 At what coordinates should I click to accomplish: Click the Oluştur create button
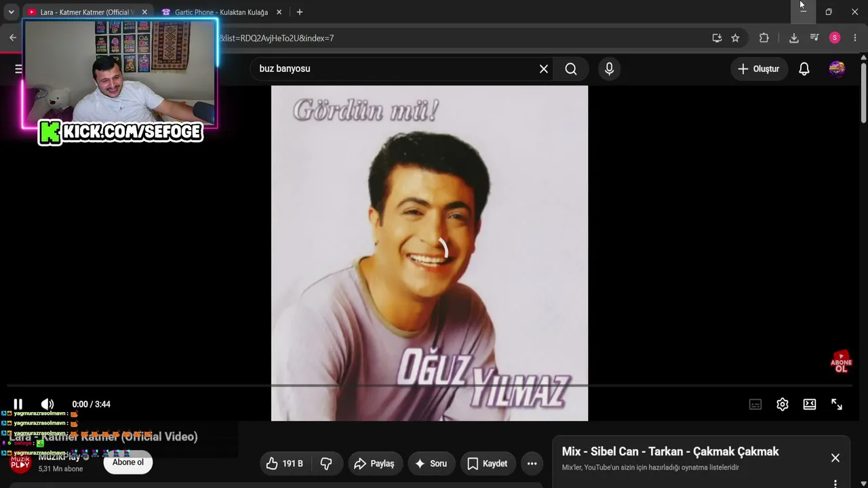758,68
